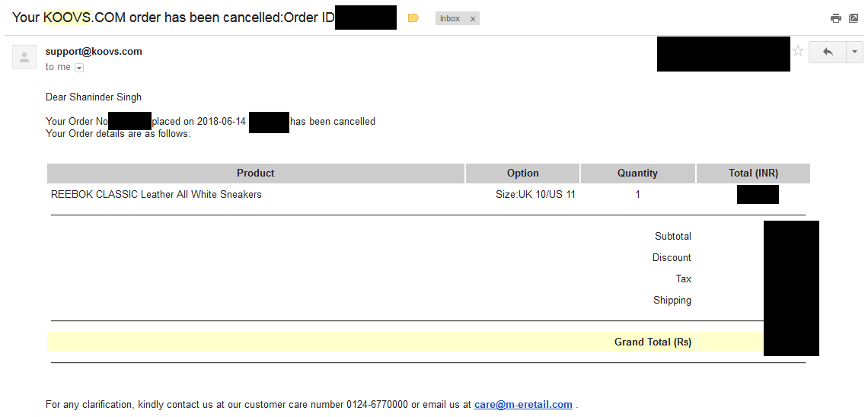Show details dropdown next to 'to me'
The height and width of the screenshot is (417, 868).
coord(79,68)
